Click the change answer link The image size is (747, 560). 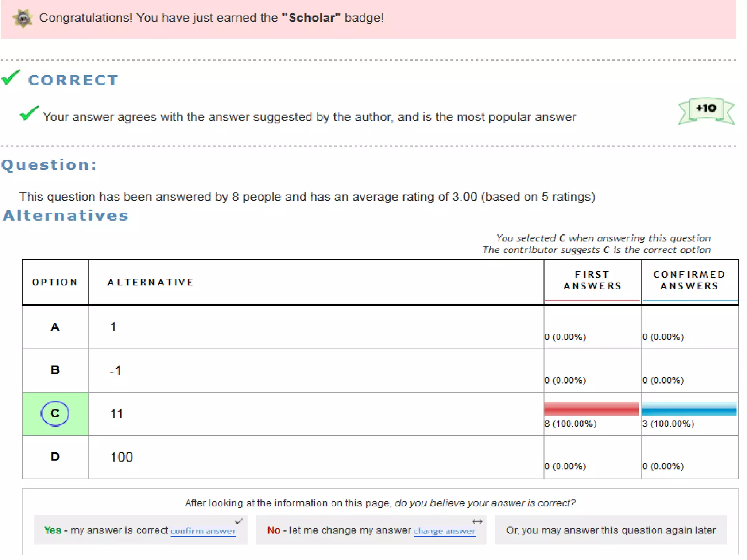[444, 531]
